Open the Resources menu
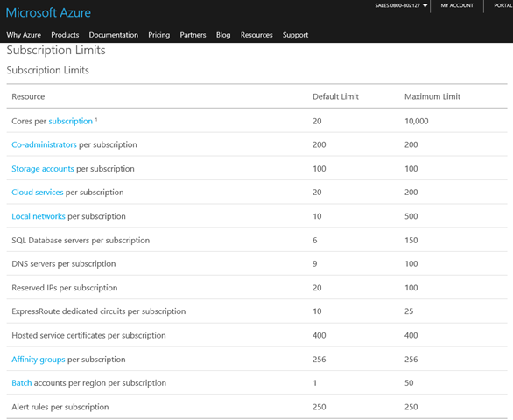Screen dimensions: 513x420 coord(256,35)
